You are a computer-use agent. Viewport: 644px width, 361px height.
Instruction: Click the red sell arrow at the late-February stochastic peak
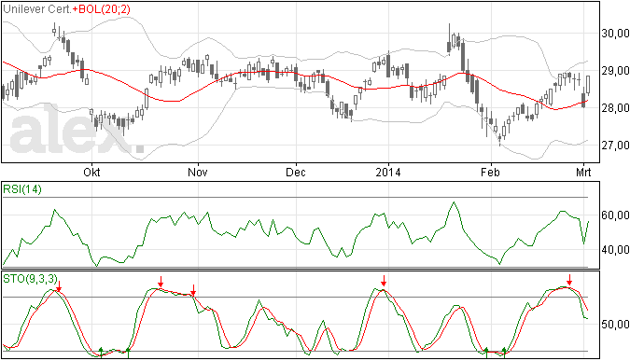click(569, 280)
